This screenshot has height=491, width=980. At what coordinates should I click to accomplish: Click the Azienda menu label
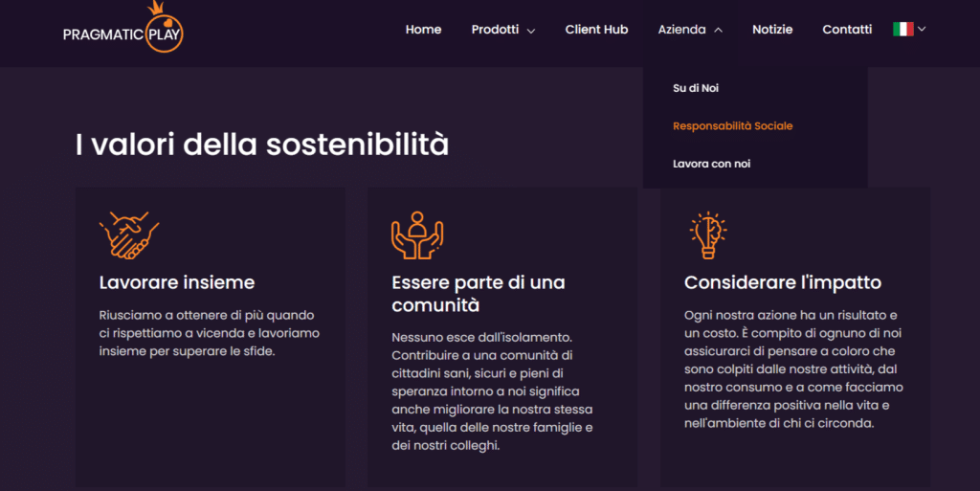click(x=681, y=30)
